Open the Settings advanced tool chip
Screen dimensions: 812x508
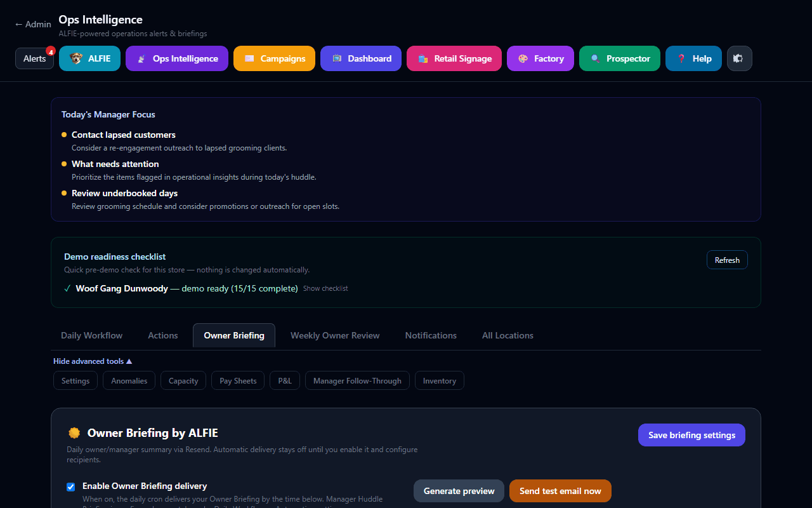(x=75, y=380)
